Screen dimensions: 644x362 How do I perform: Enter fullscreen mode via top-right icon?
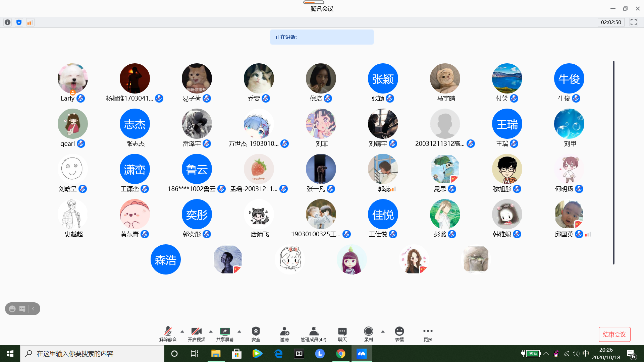[633, 22]
